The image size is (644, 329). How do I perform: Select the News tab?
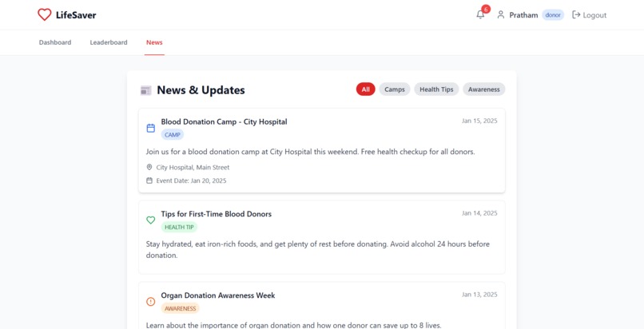[154, 42]
